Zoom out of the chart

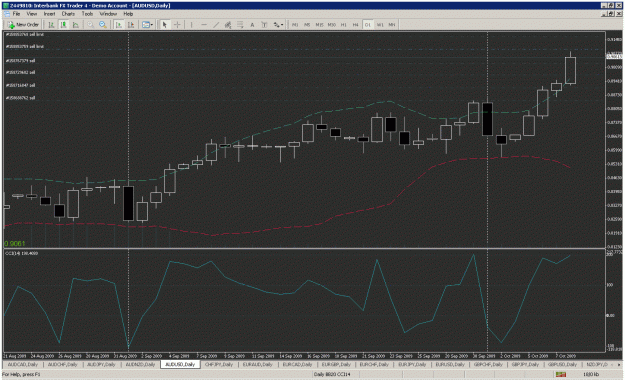[103, 25]
